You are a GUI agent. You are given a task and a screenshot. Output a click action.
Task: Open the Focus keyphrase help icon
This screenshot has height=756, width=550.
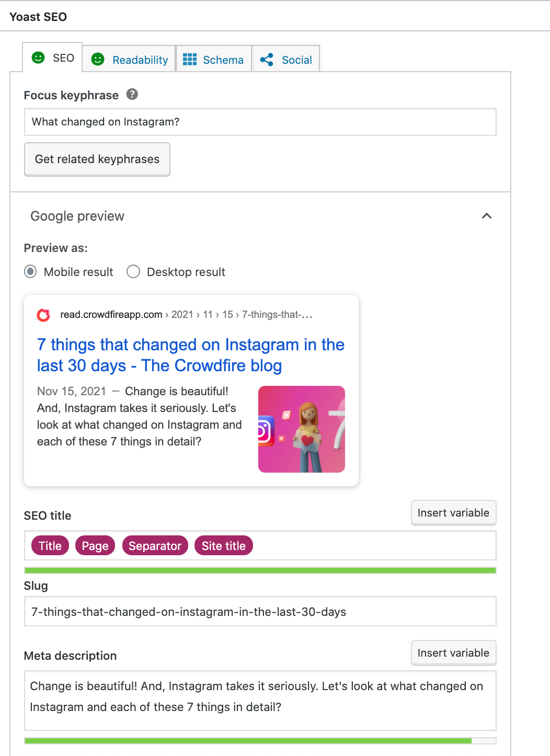tap(132, 95)
